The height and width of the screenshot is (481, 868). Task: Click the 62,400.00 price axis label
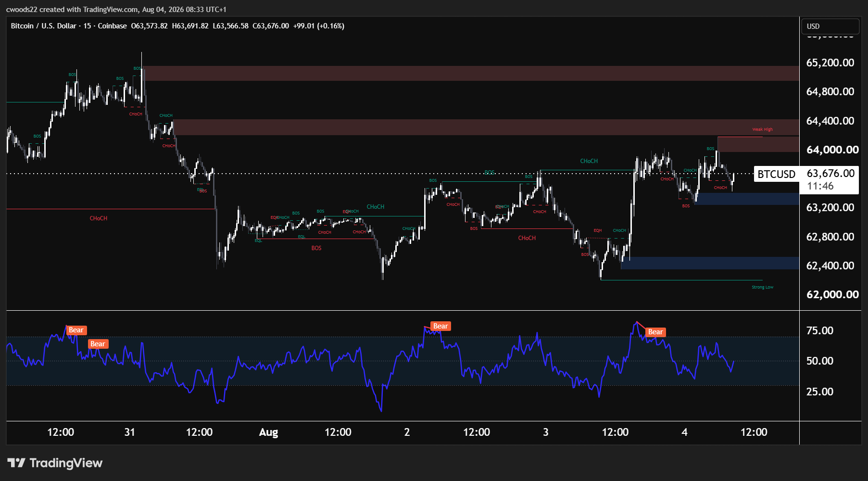click(x=830, y=266)
